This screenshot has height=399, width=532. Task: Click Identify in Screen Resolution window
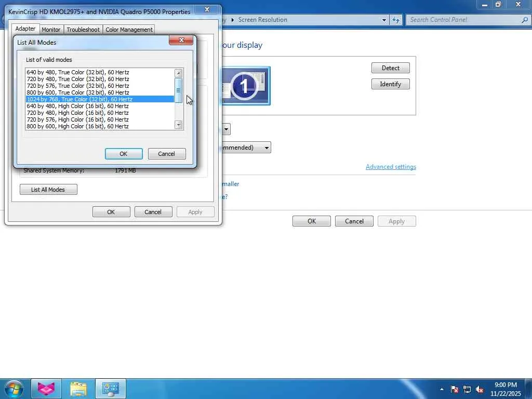391,84
